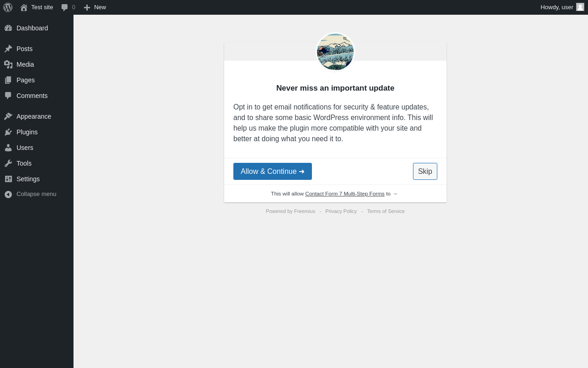Click the Pages icon in sidebar
The image size is (588, 368).
8,80
